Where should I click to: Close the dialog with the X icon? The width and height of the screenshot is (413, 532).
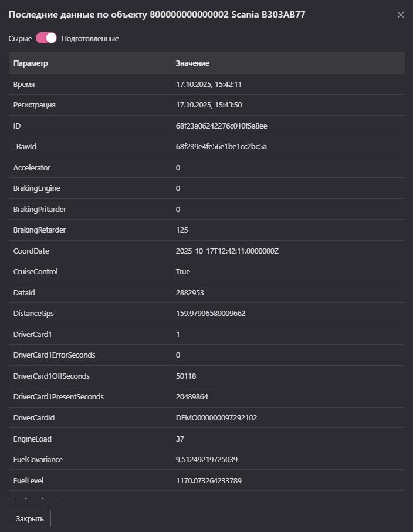pyautogui.click(x=401, y=15)
